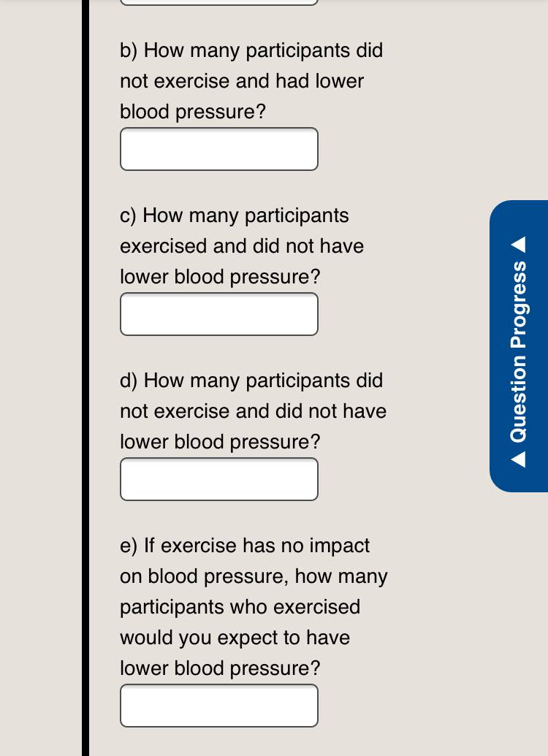Click 'participants who exercised' text line
The image size is (548, 756).
click(240, 607)
